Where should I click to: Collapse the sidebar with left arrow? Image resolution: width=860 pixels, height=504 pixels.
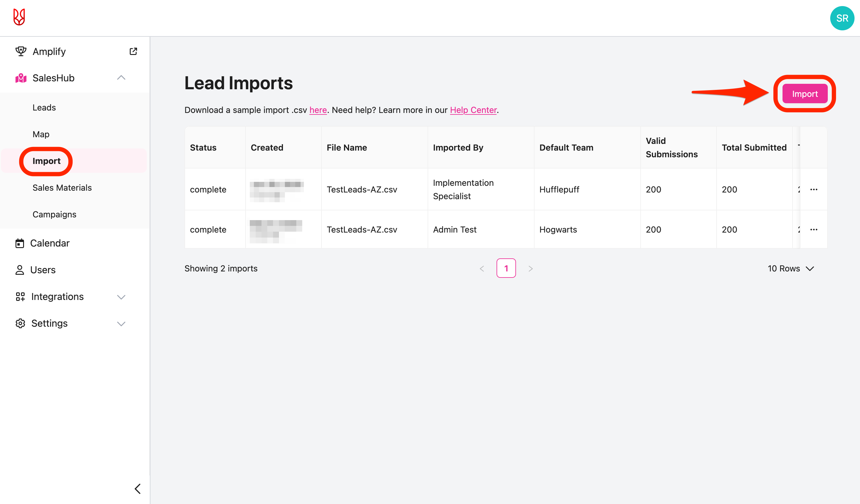(138, 489)
